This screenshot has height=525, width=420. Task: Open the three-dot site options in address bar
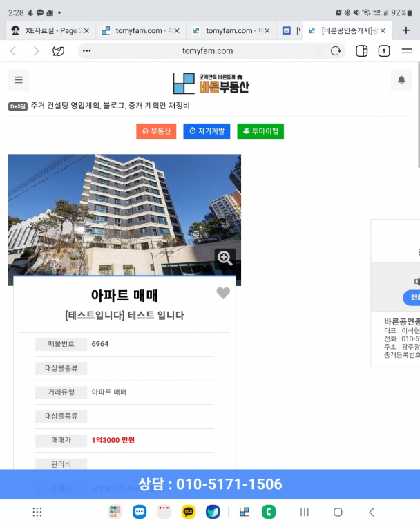click(87, 51)
